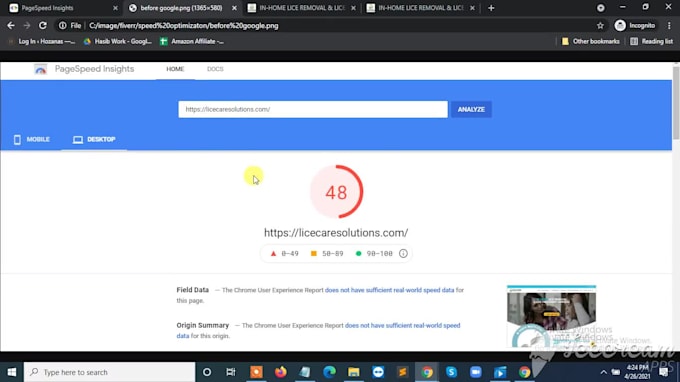Open Cortana circle on taskbar
The width and height of the screenshot is (680, 382).
click(207, 372)
